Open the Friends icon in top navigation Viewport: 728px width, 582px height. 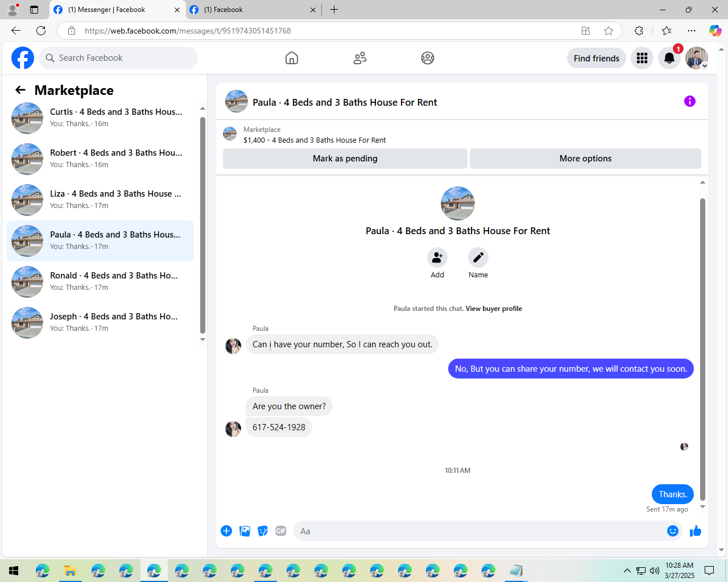[360, 58]
